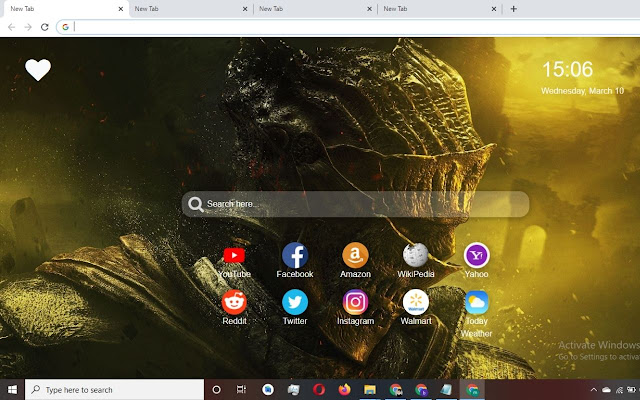Open the Twitter shortcut icon
The image size is (640, 400).
click(295, 302)
